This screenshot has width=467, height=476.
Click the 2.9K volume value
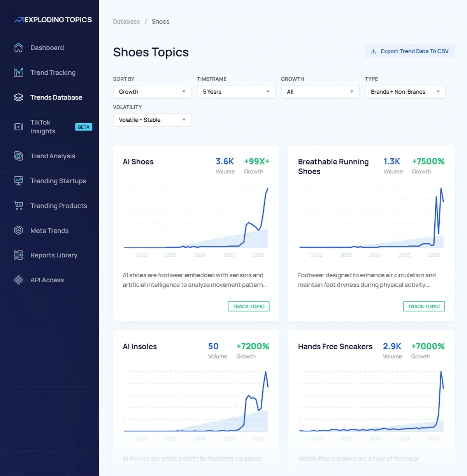tap(392, 346)
